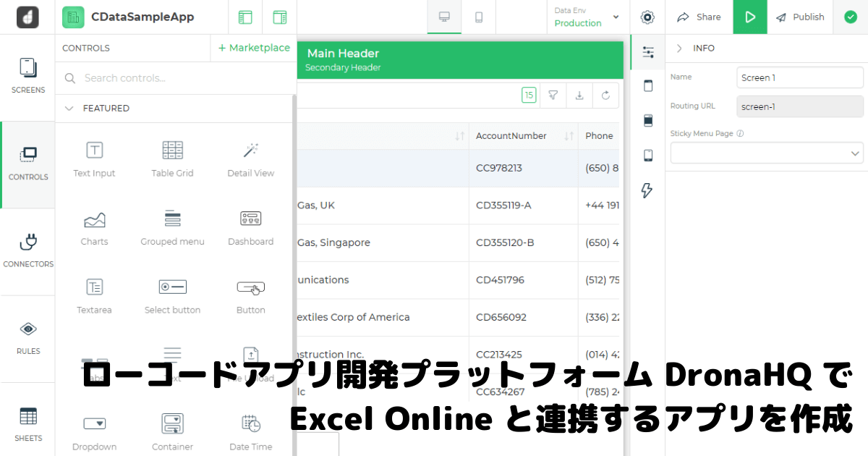Switch to mobile preview mode
Viewport: 868px width, 456px height.
(x=479, y=17)
